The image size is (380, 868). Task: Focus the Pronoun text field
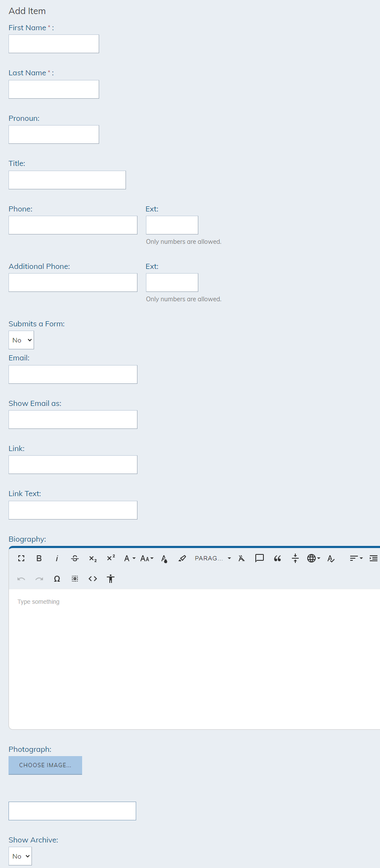tap(54, 134)
